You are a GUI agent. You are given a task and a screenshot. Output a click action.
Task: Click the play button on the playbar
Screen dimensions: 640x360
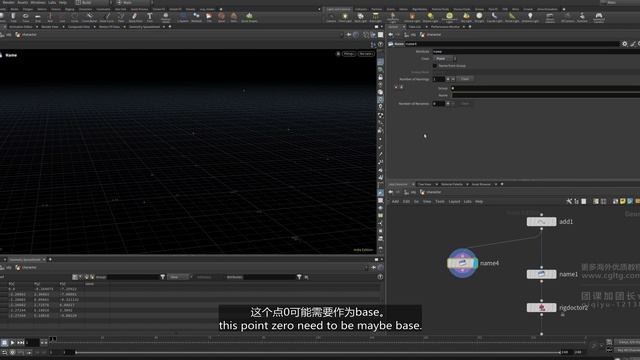(13, 343)
